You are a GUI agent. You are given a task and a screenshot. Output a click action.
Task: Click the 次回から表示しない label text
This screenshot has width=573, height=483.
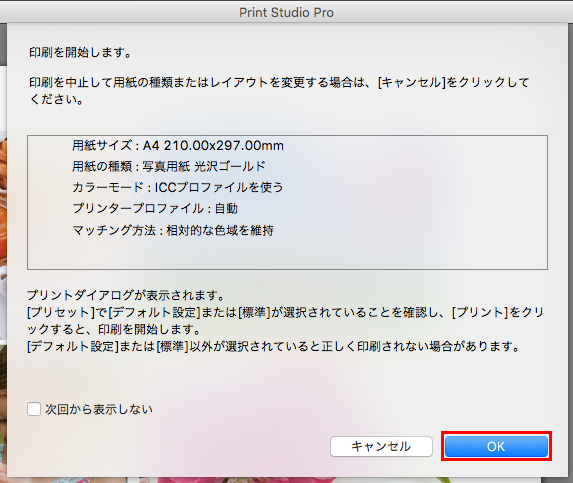click(99, 409)
